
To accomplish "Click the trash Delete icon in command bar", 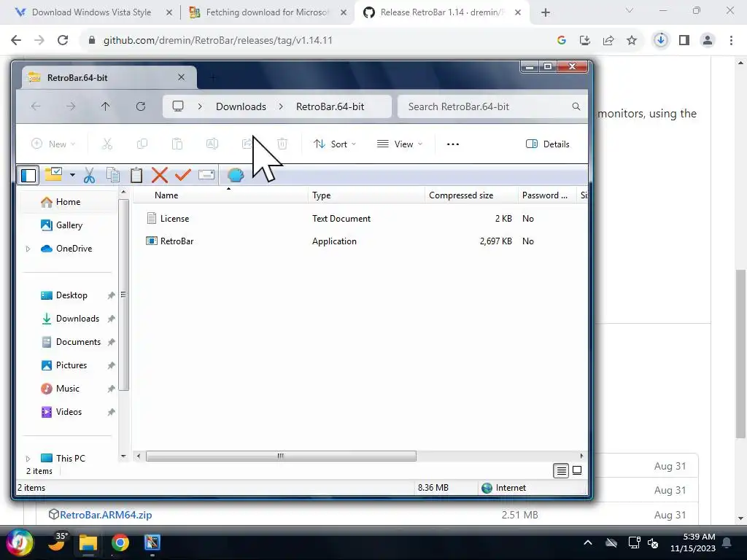I will pos(282,144).
